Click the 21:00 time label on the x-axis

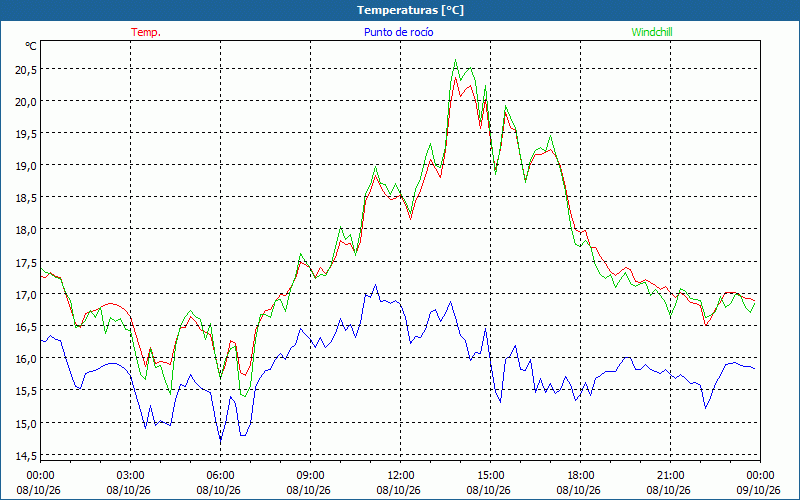point(670,475)
